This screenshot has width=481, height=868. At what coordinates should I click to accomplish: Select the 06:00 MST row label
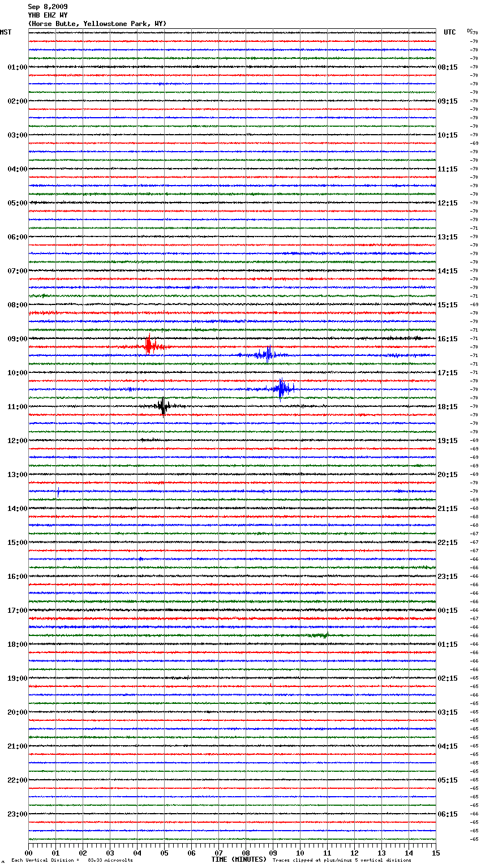[17, 237]
